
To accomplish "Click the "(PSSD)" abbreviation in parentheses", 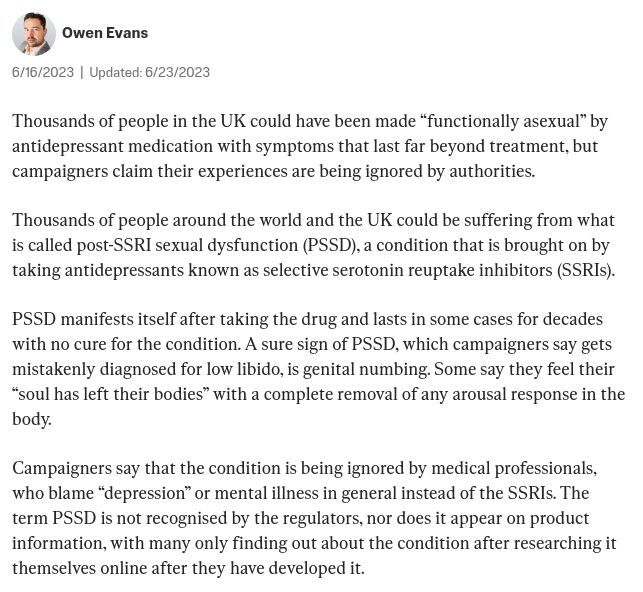I will (x=327, y=245).
